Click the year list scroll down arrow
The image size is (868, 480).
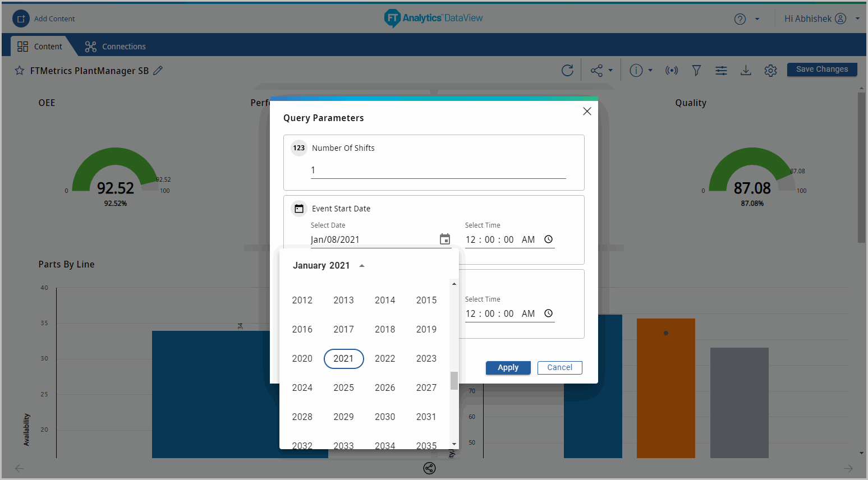(454, 444)
